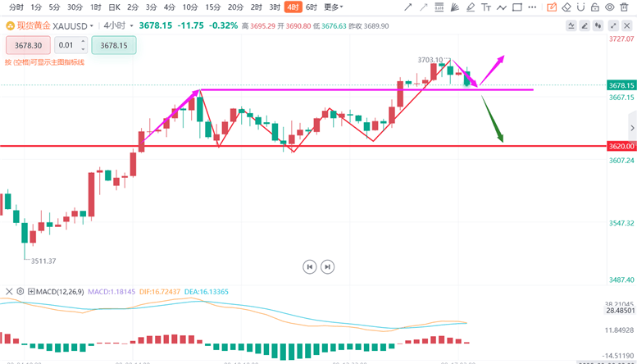This screenshot has height=364, width=637.
Task: Open the 更多 timeframe dropdown
Action: click(333, 7)
